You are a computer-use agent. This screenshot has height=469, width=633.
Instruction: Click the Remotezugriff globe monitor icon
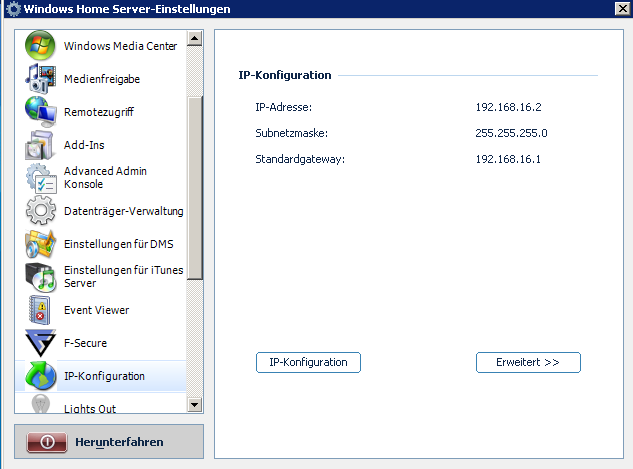click(40, 112)
